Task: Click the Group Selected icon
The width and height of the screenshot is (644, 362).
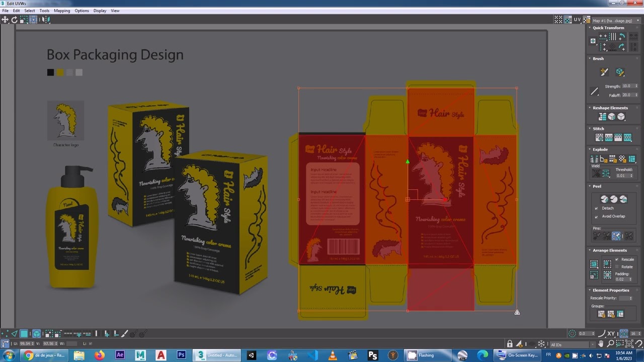Action: point(601,314)
